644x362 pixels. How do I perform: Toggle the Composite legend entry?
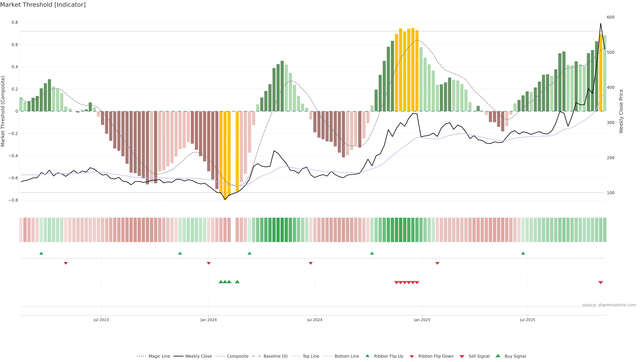237,356
